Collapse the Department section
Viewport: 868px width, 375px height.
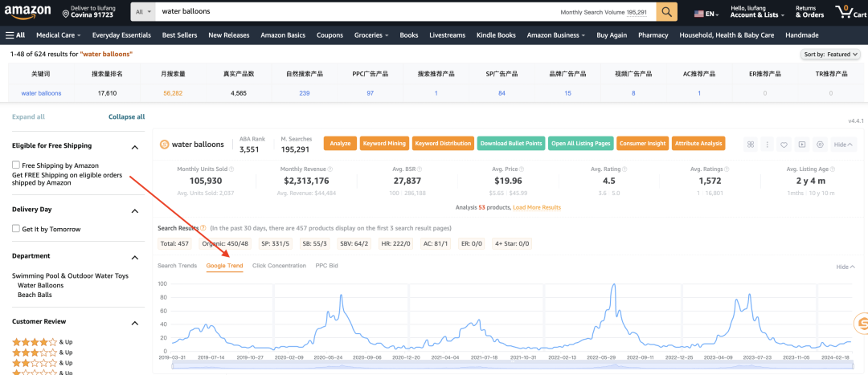pos(134,257)
